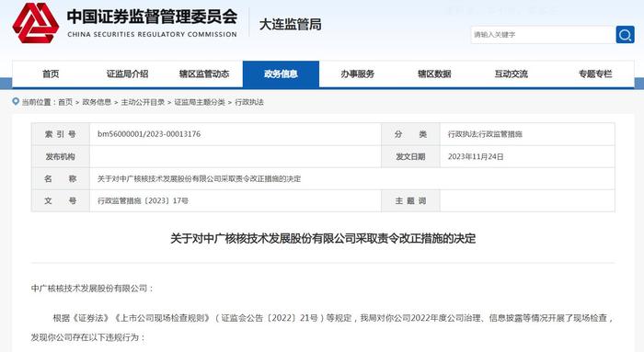
Task: Click the CSRC red logo emblem
Action: 36,23
